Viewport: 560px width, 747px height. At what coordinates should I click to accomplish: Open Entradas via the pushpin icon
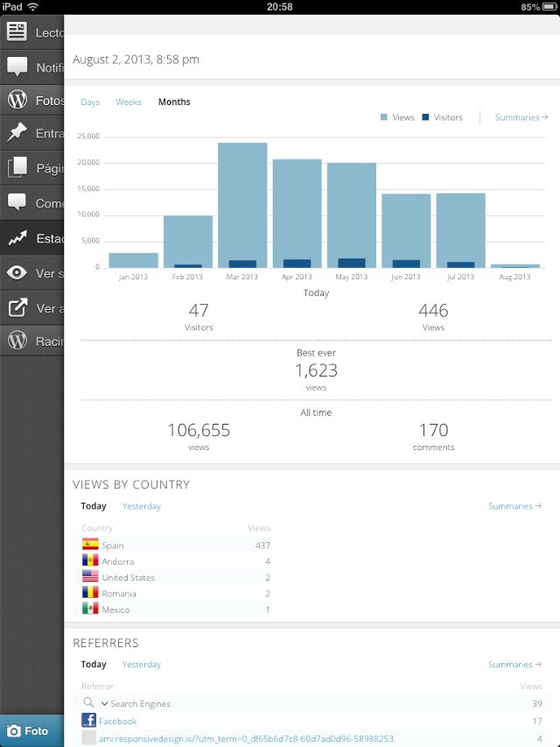point(17,133)
